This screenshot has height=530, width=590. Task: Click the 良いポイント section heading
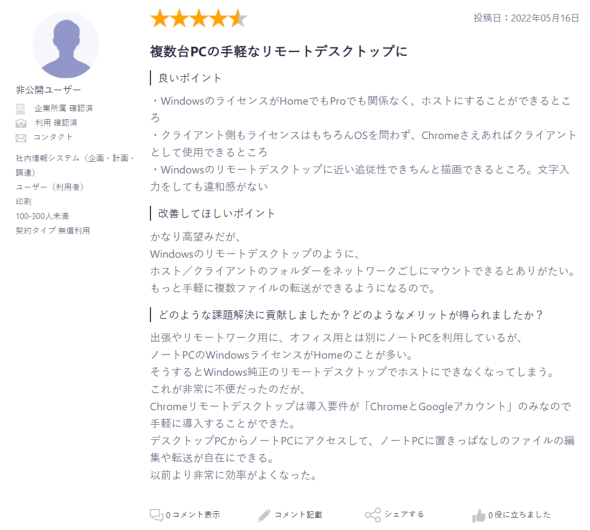pos(190,78)
